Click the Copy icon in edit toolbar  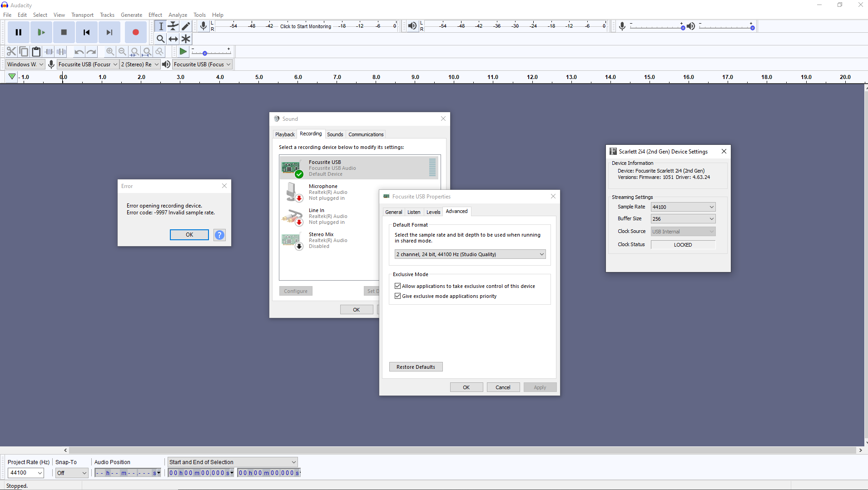tap(24, 52)
